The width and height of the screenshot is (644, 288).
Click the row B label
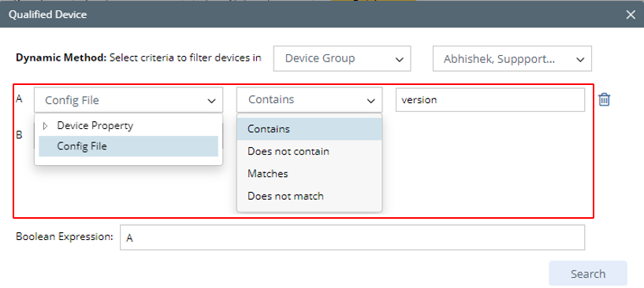click(x=19, y=135)
